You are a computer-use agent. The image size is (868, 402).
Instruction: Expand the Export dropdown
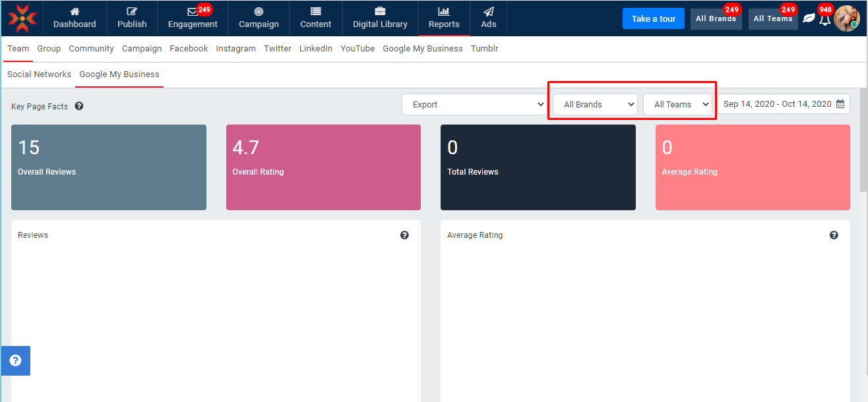pyautogui.click(x=474, y=104)
